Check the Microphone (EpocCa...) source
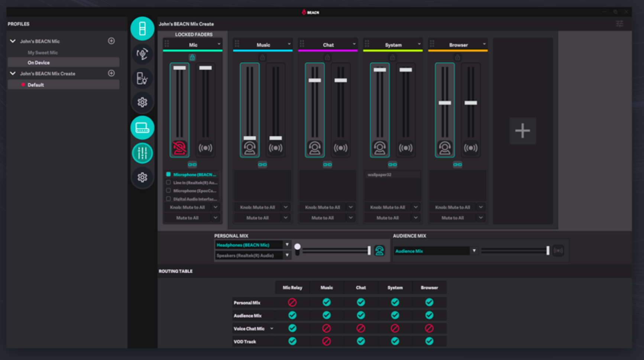This screenshot has height=360, width=644. [x=168, y=191]
